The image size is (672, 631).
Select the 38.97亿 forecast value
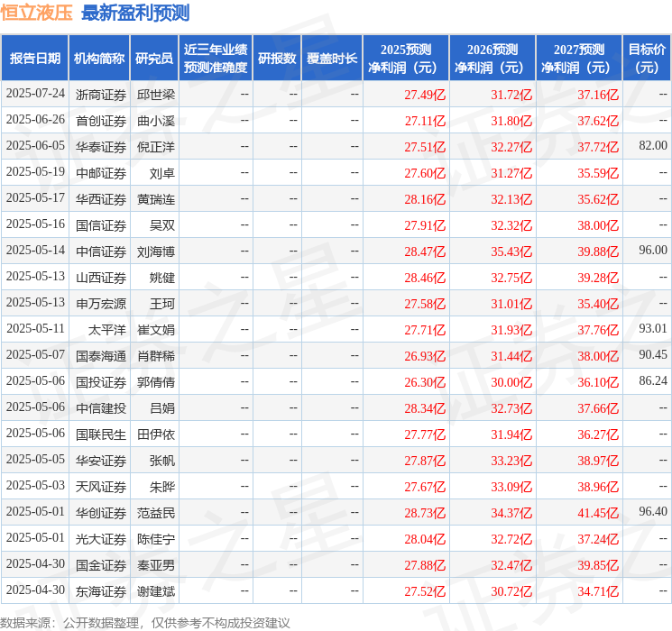[598, 461]
